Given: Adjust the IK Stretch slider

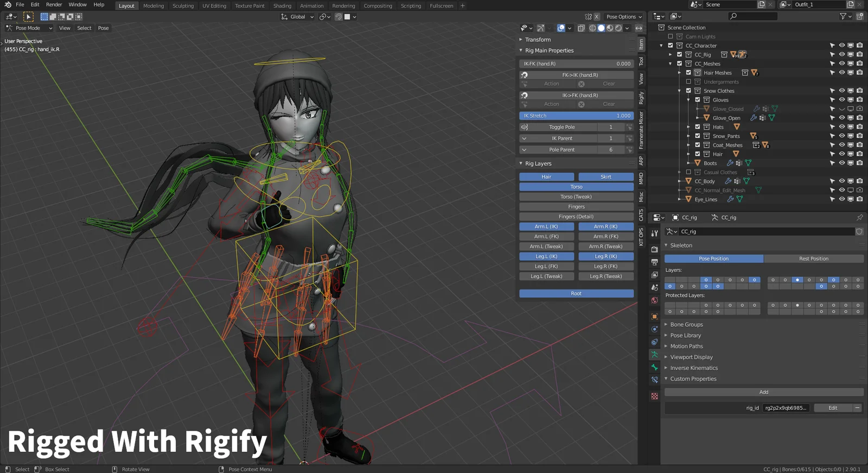Looking at the screenshot, I should click(576, 116).
